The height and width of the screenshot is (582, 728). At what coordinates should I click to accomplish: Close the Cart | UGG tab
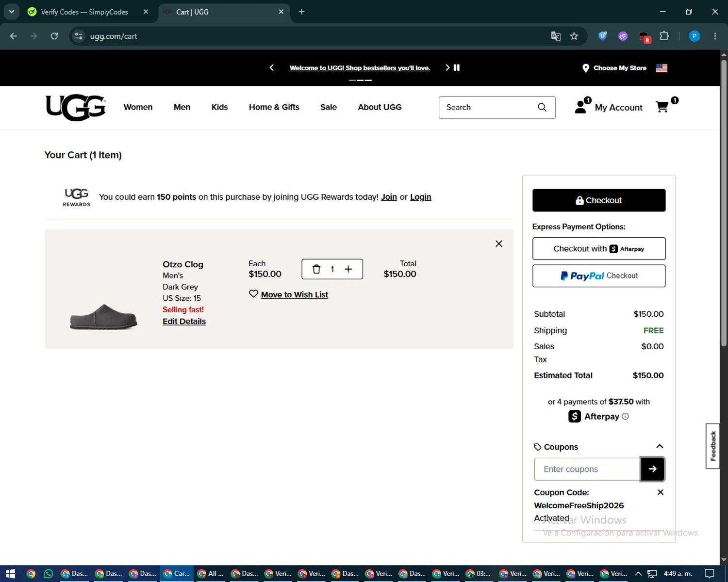point(281,12)
